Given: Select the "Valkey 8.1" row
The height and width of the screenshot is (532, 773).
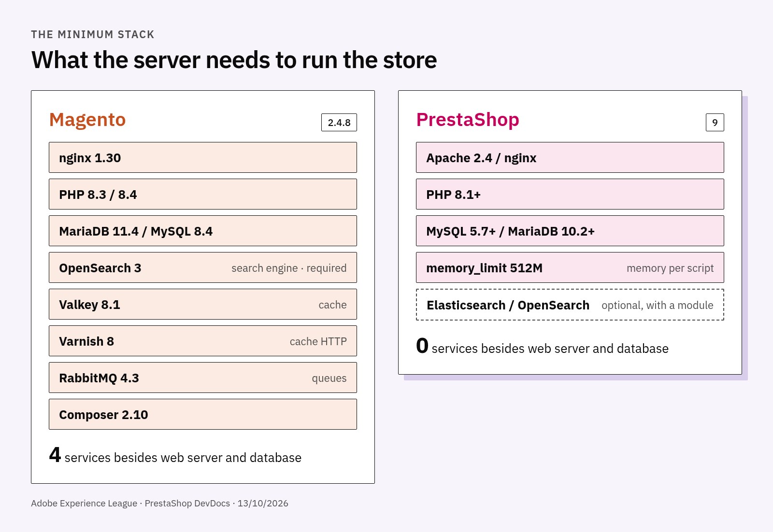Looking at the screenshot, I should 203,304.
